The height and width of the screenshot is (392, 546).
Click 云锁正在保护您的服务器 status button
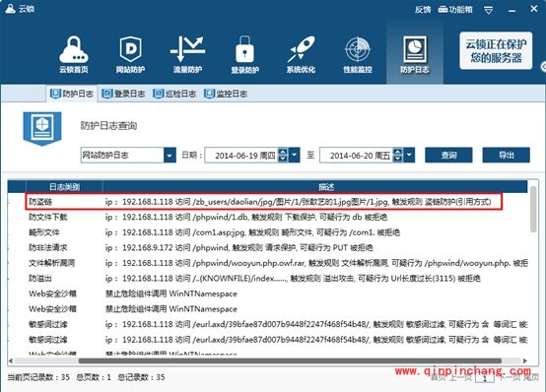pyautogui.click(x=496, y=51)
